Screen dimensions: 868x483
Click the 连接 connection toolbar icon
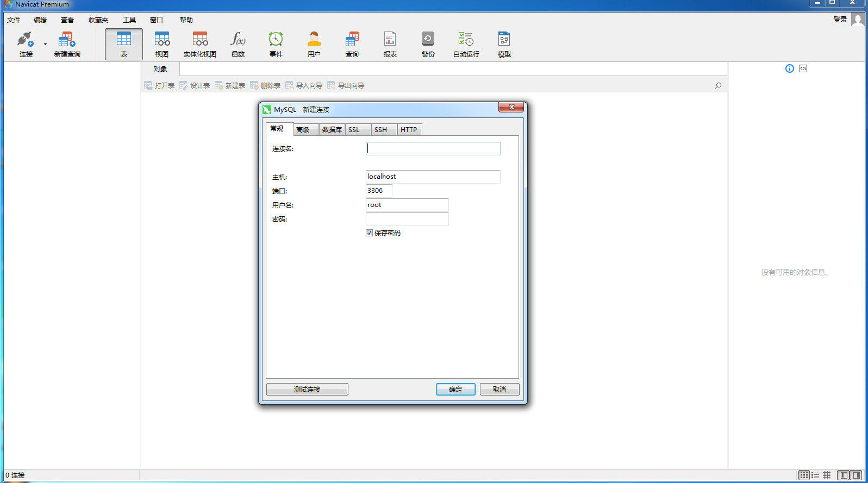click(26, 44)
